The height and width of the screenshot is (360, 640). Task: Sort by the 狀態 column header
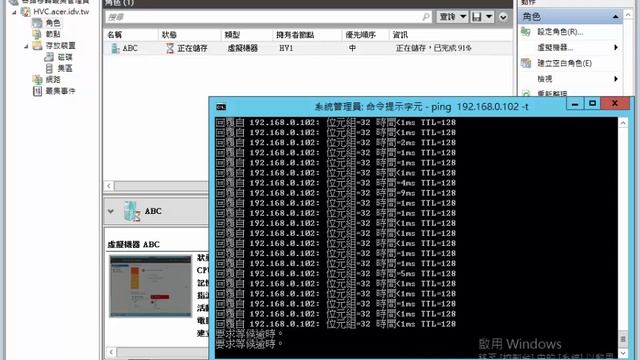point(169,35)
